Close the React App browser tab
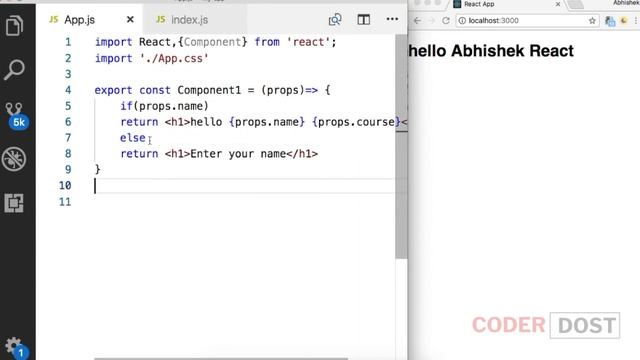The image size is (640, 360). point(558,4)
